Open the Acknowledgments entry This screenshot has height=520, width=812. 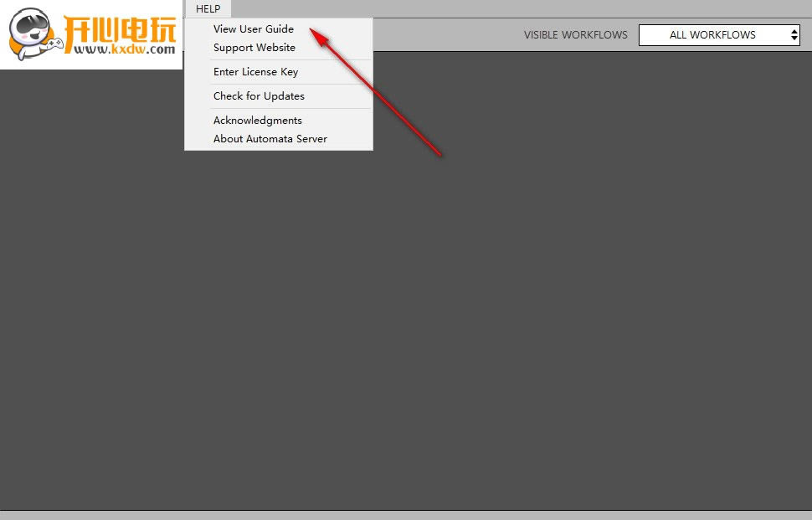(257, 121)
